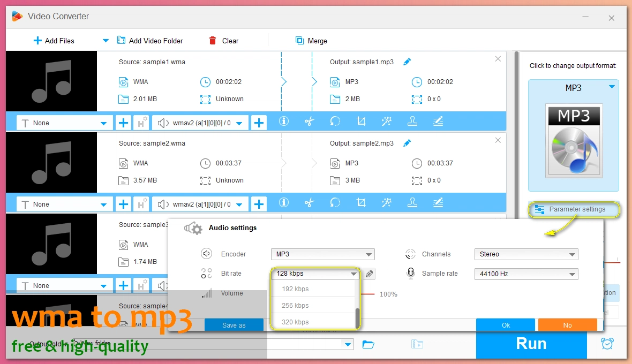Click the Video Converter app logo
This screenshot has height=364, width=632.
tap(17, 16)
